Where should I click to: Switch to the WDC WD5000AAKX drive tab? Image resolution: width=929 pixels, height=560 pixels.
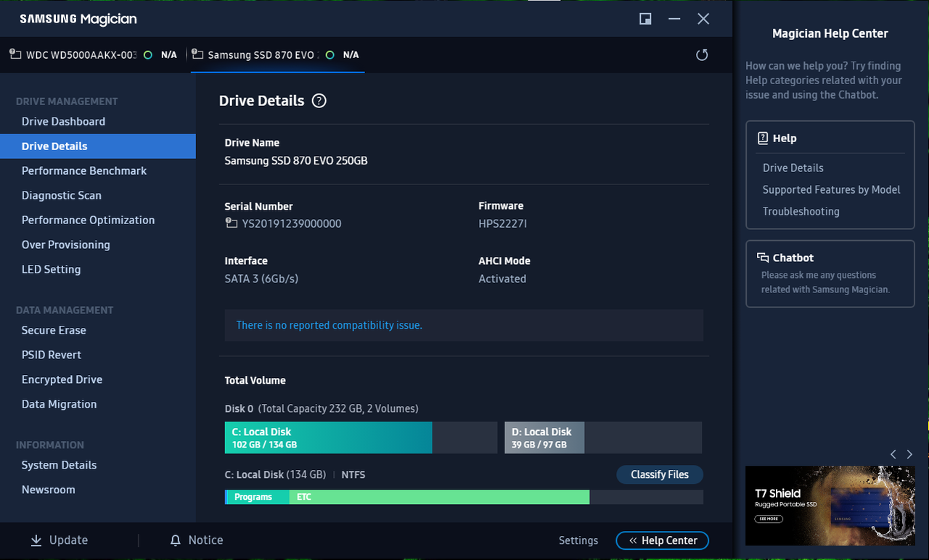pos(93,55)
